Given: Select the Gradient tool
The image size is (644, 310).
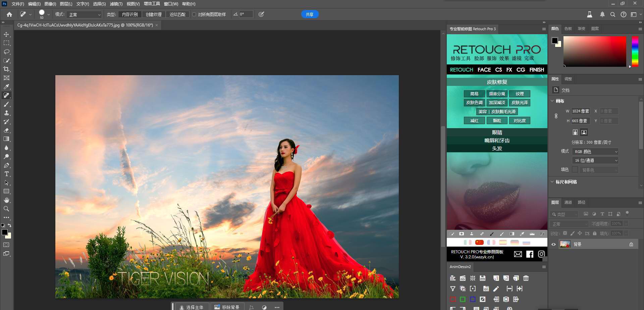Looking at the screenshot, I should pos(6,139).
